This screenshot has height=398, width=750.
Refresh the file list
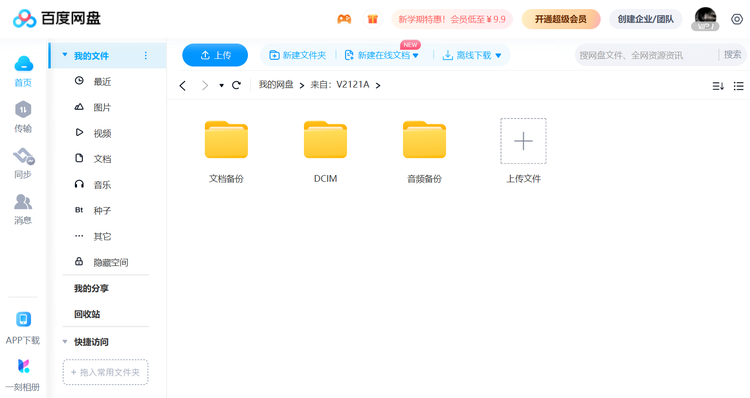point(236,85)
